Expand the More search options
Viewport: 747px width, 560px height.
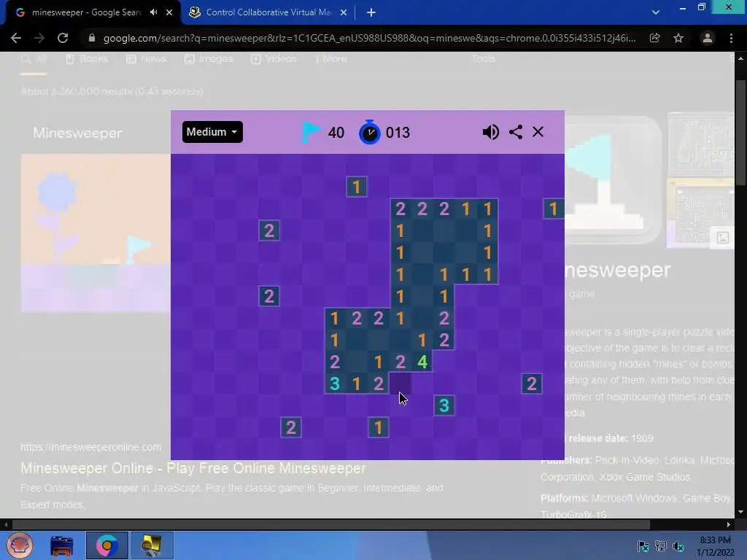click(x=330, y=58)
